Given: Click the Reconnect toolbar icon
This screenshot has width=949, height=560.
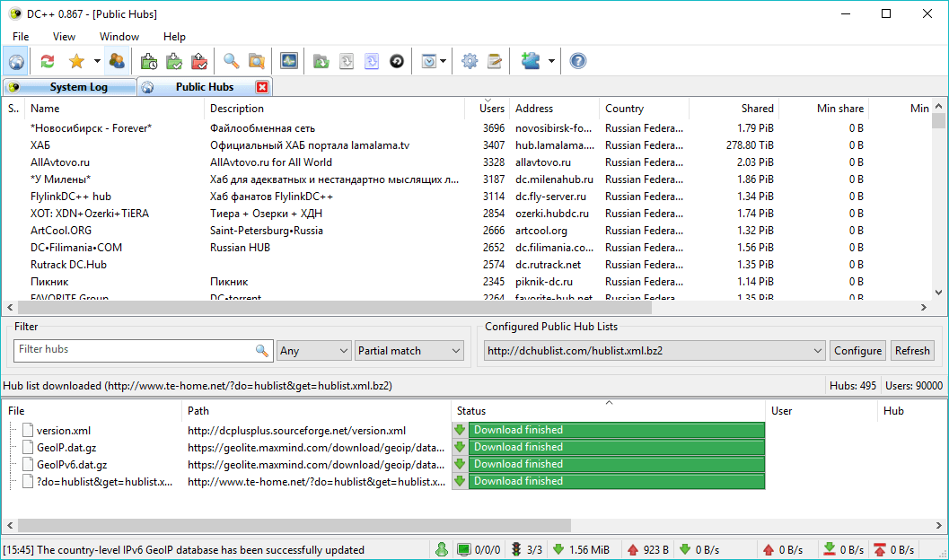Looking at the screenshot, I should click(45, 60).
